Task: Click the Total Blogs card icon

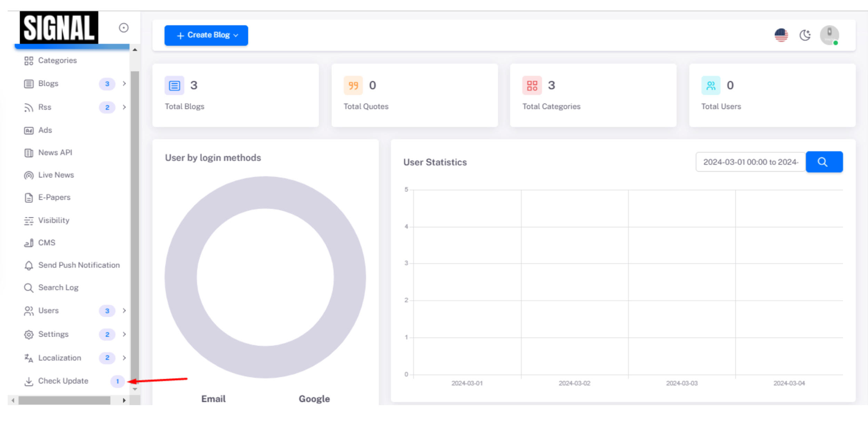Action: [174, 85]
